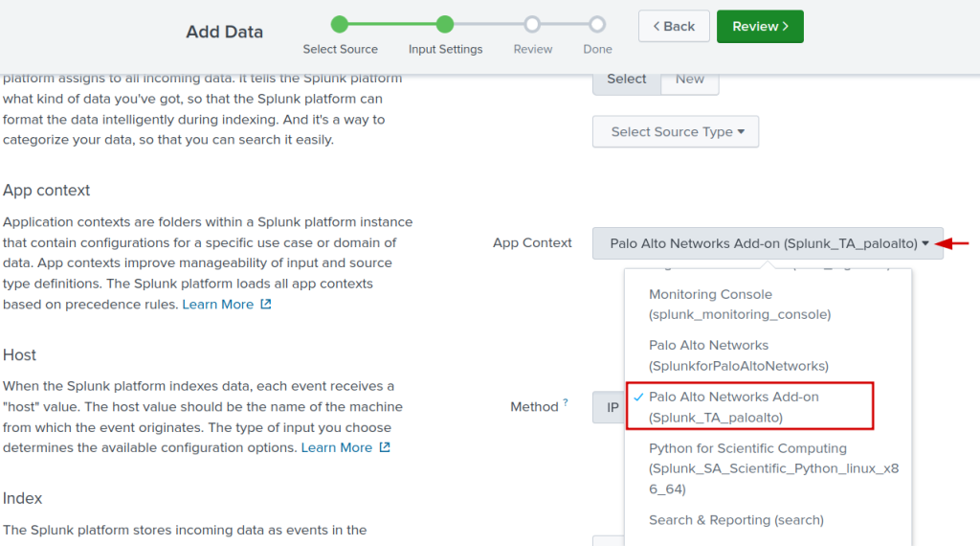
Task: Click the Index section heading
Action: (x=23, y=498)
